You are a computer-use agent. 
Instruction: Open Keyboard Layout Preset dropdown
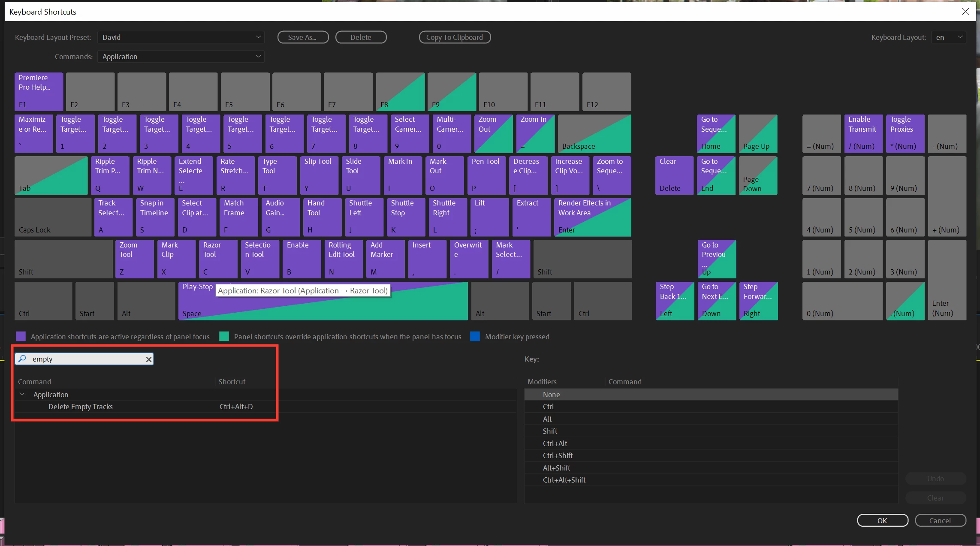coord(181,37)
